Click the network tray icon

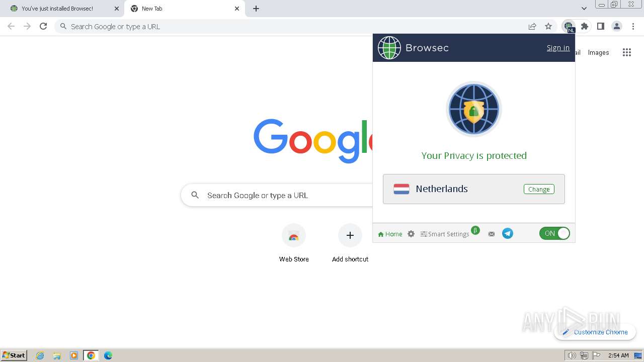coord(584,355)
